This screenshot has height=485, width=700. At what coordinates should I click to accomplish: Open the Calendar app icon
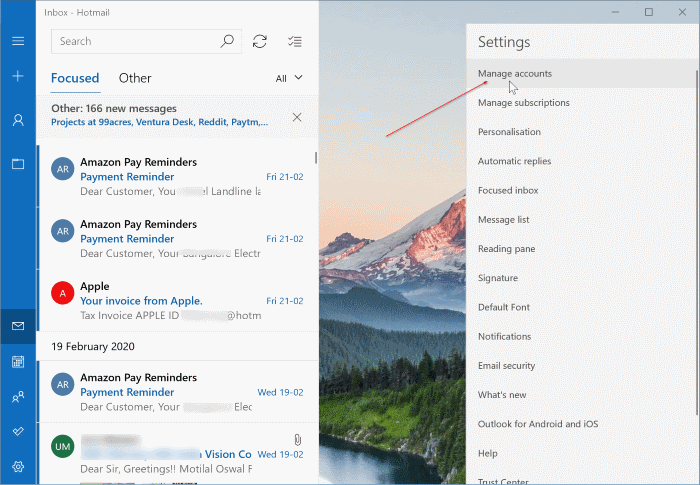point(18,361)
